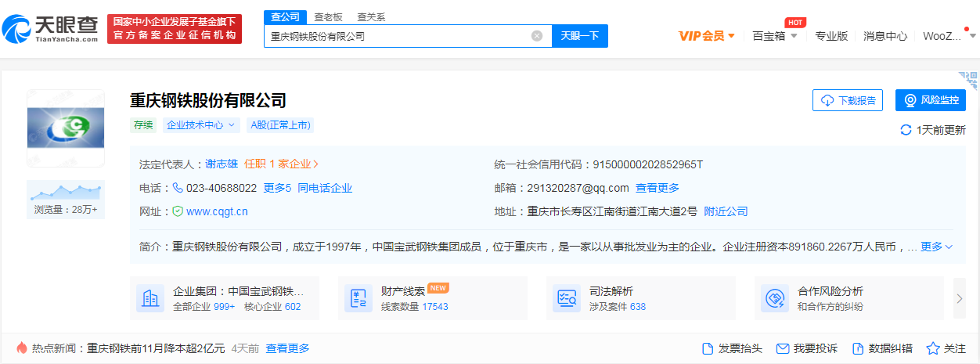Click the address 重庆市长寿区江南街道江南大道2号

point(612,211)
